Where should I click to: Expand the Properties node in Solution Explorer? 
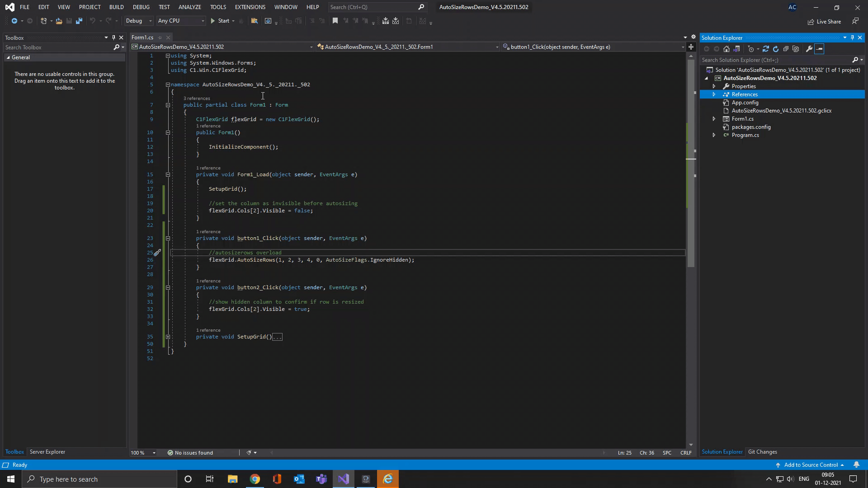[x=714, y=86]
